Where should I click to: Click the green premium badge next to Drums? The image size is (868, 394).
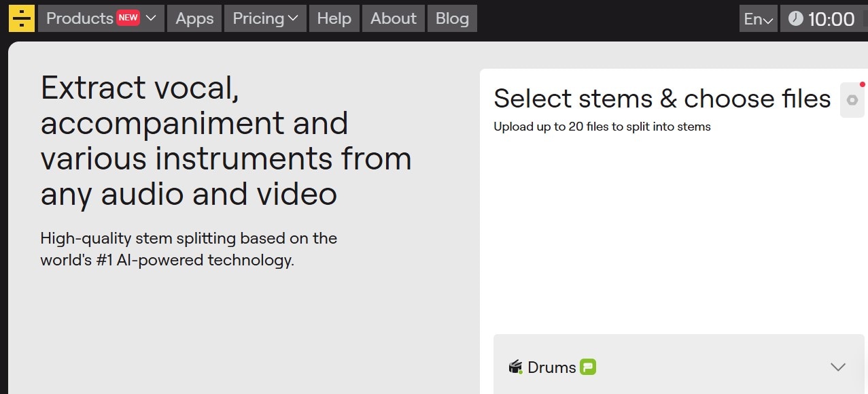[x=588, y=367]
